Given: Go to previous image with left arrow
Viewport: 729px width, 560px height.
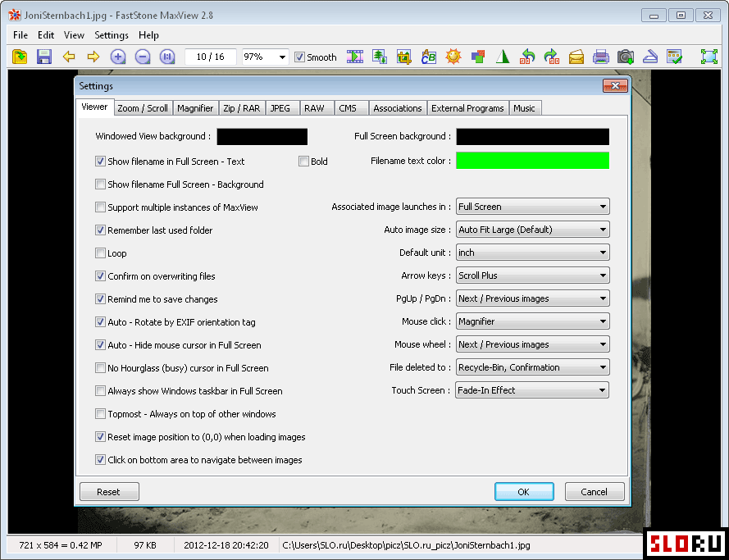Looking at the screenshot, I should [x=69, y=57].
